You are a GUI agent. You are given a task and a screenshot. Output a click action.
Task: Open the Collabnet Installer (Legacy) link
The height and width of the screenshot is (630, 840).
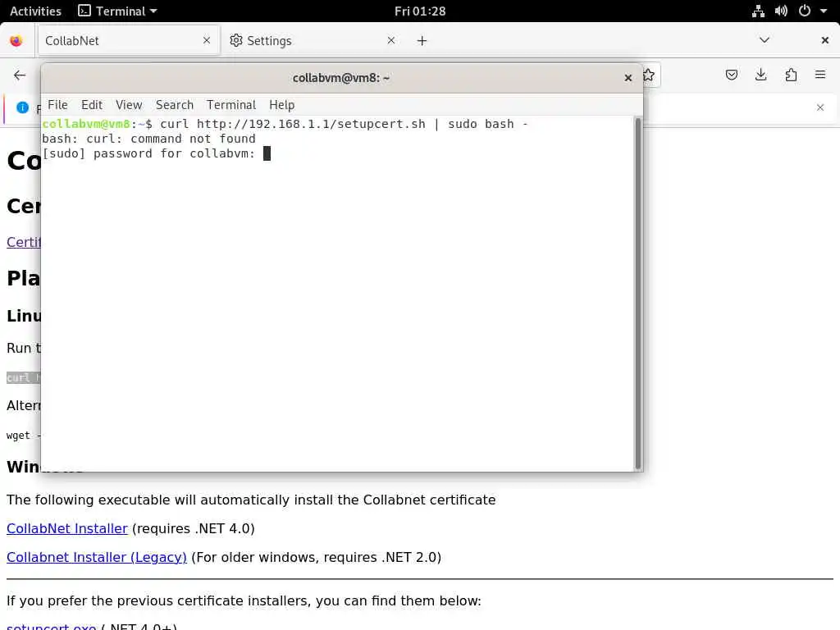[97, 558]
